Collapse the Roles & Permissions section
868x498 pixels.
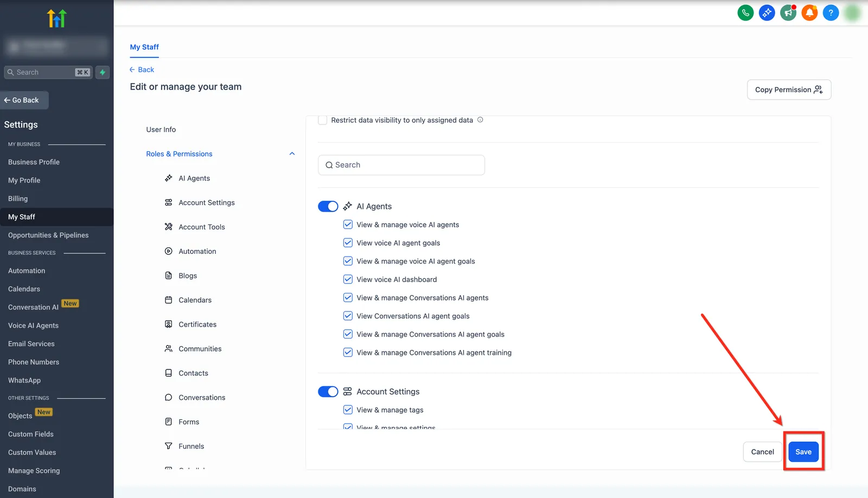[x=292, y=154]
